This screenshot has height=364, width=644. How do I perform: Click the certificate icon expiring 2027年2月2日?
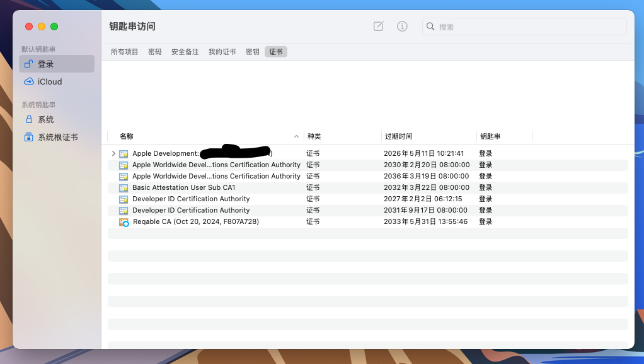pyautogui.click(x=124, y=199)
